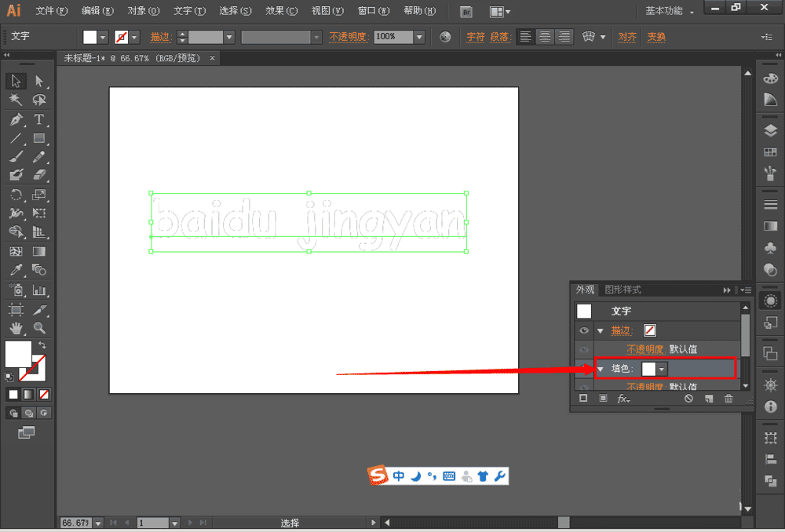Select the Zoom magnifier tool

click(x=38, y=328)
